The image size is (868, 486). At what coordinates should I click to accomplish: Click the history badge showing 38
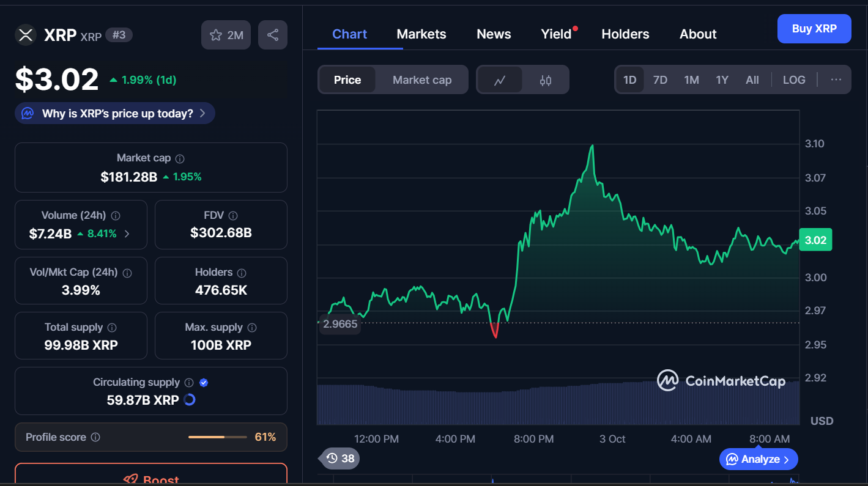click(341, 458)
